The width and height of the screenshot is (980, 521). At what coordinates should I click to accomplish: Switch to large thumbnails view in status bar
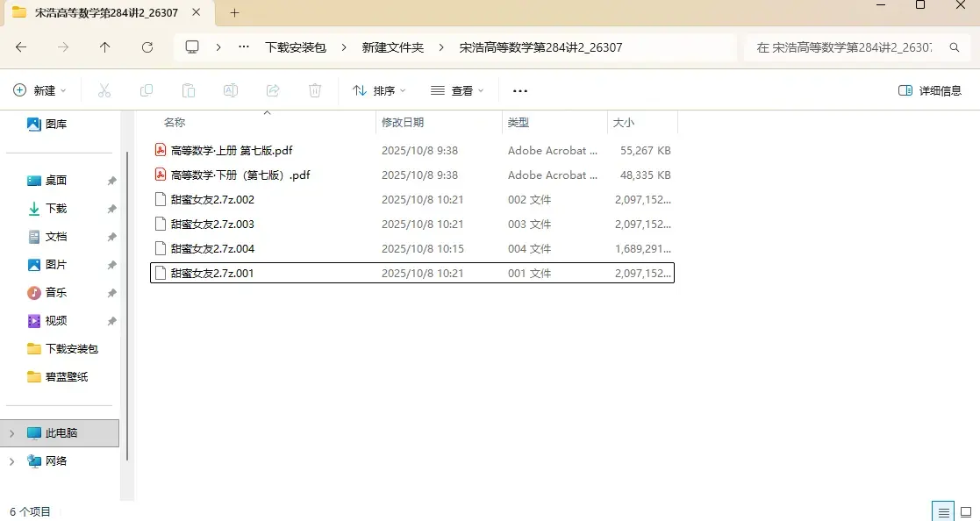click(966, 511)
